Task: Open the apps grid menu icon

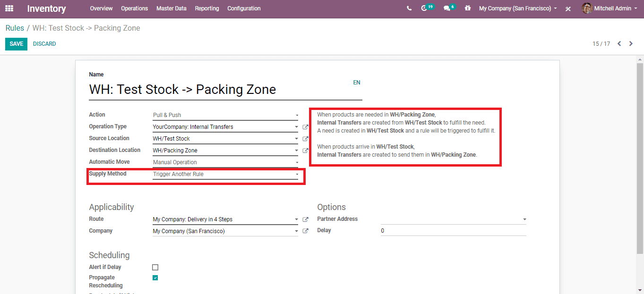Action: [x=9, y=8]
